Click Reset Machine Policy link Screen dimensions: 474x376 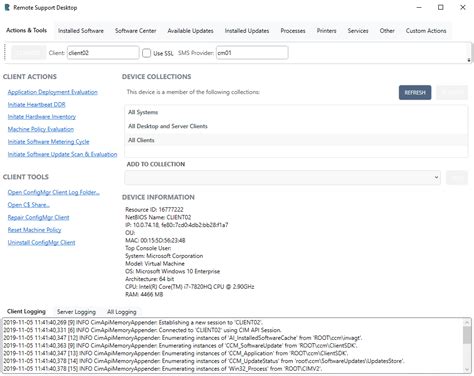tap(34, 230)
